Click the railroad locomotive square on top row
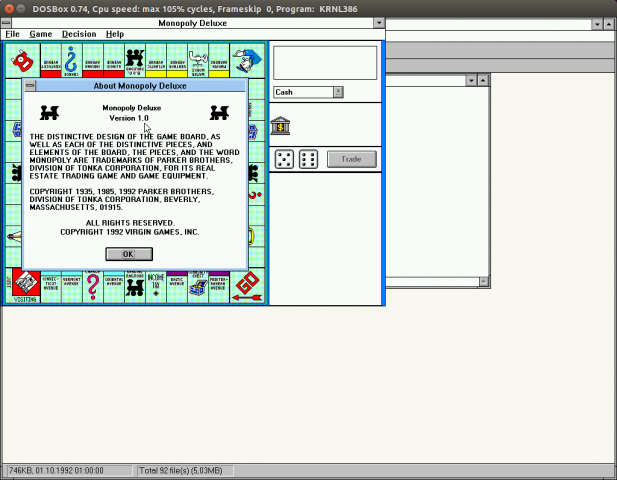The image size is (617, 480). tap(135, 61)
